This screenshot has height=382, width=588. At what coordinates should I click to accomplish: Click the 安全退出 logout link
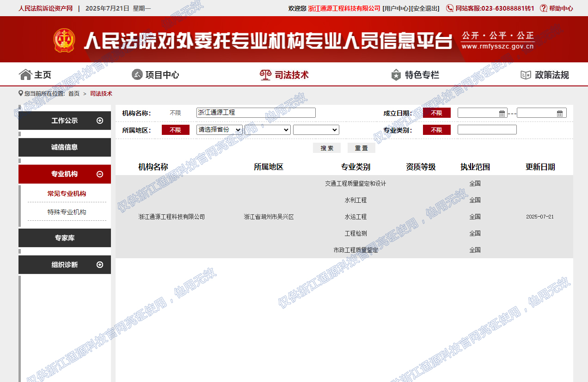pos(425,8)
